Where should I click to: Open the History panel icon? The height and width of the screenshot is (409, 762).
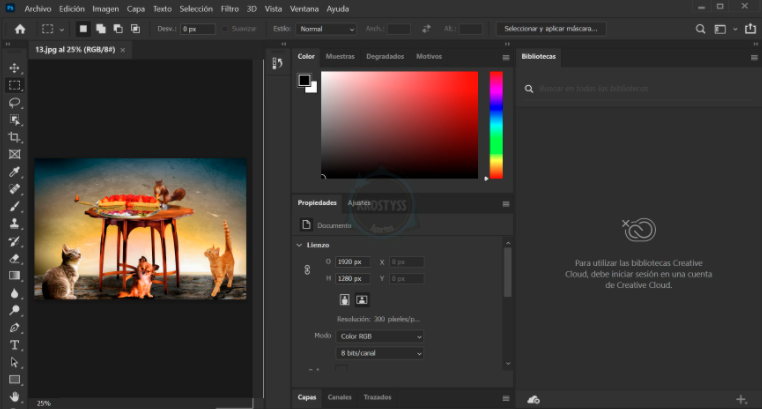[277, 63]
